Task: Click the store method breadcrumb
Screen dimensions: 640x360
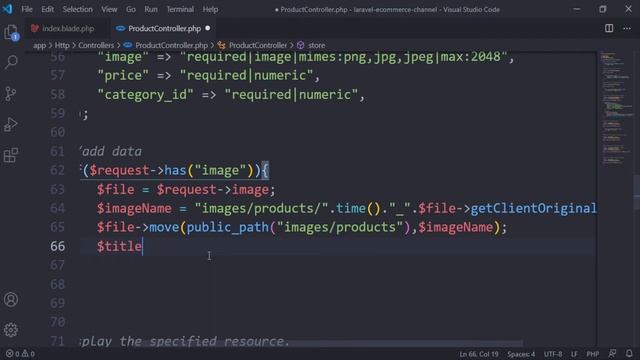Action: (x=316, y=45)
